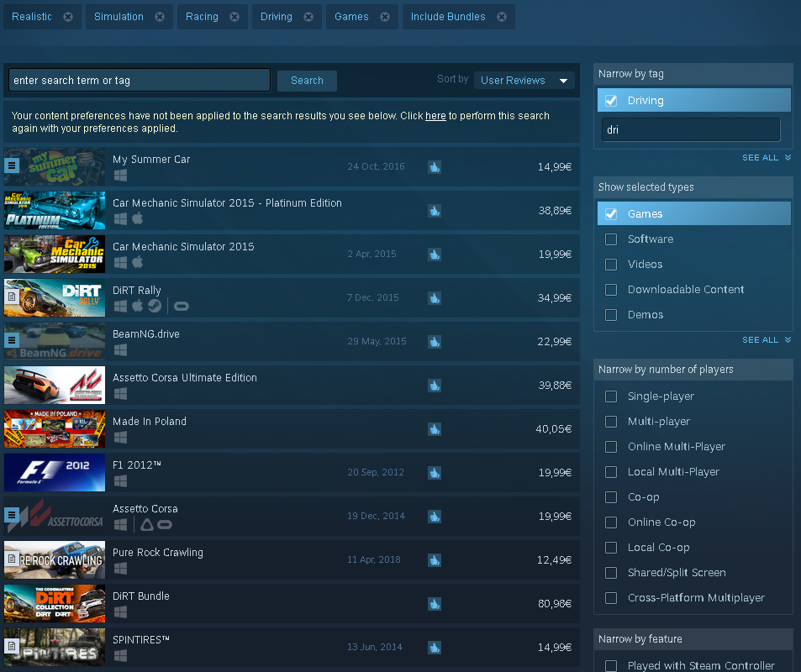The width and height of the screenshot is (801, 672).
Task: Uncheck the Games type checkbox
Action: 611,214
